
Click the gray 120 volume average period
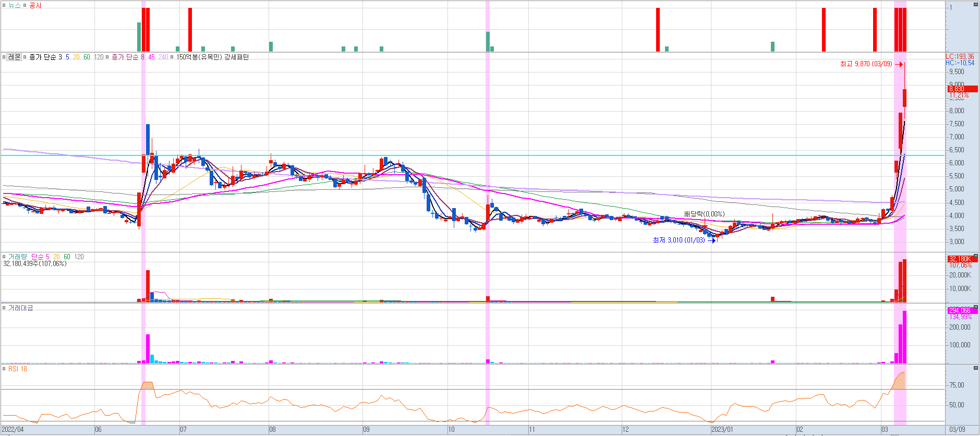(x=79, y=257)
